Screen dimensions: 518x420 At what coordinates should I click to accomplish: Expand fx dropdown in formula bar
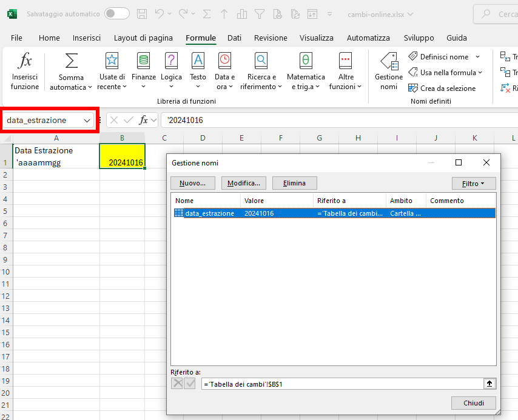pyautogui.click(x=153, y=120)
